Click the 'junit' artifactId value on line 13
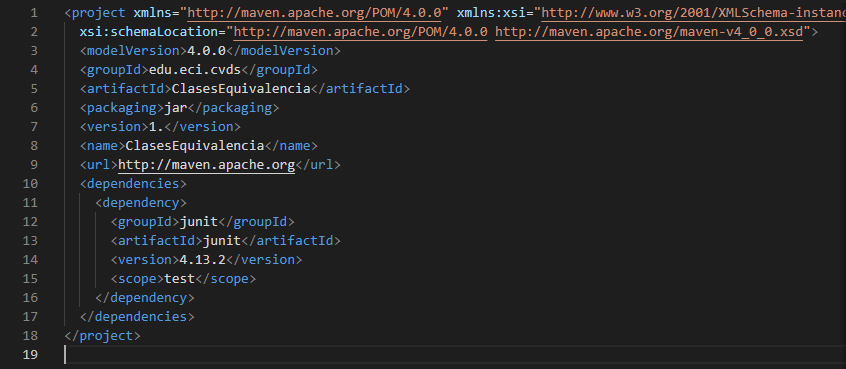Image resolution: width=846 pixels, height=369 pixels. coord(222,241)
